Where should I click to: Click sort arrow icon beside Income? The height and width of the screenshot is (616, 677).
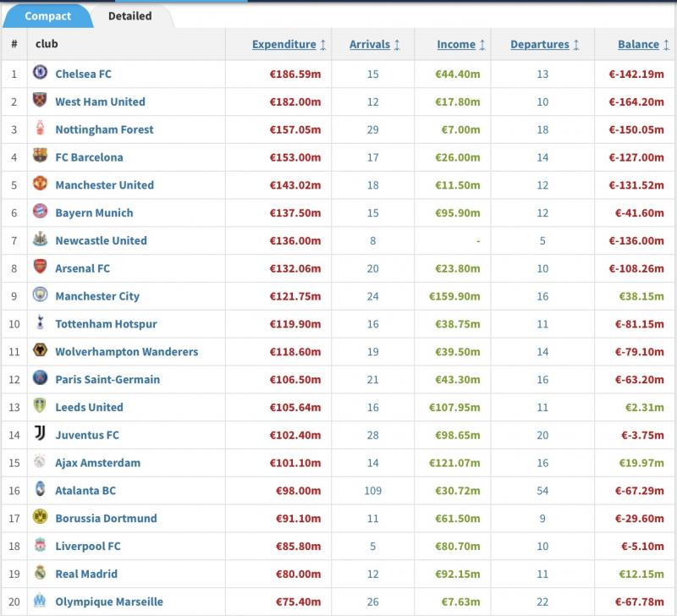[x=482, y=45]
